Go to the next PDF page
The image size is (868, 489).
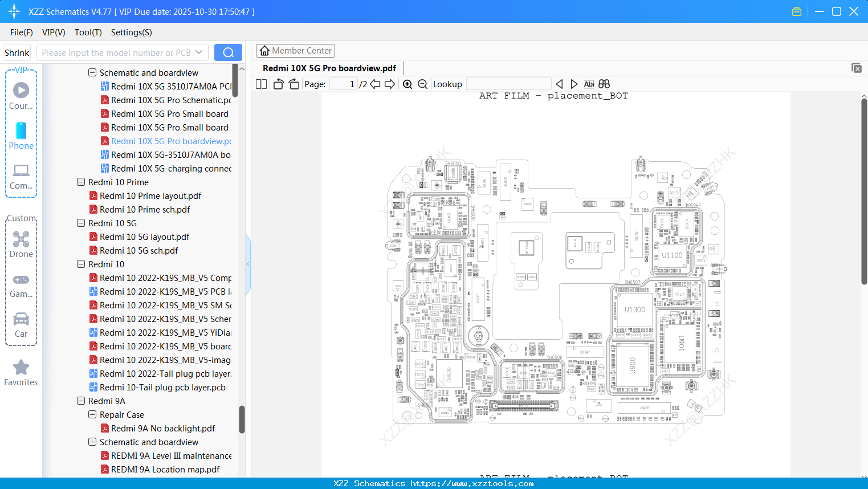coord(390,84)
